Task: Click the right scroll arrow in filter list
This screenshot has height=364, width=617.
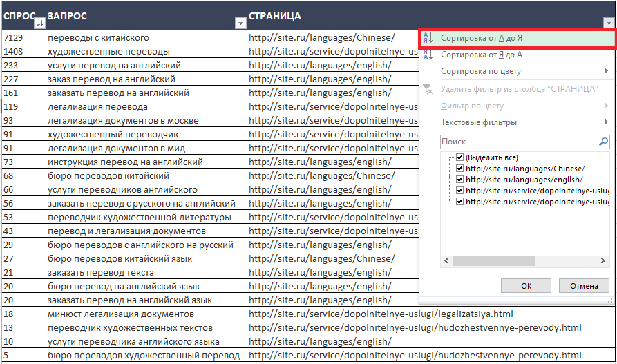Action: coord(604,260)
